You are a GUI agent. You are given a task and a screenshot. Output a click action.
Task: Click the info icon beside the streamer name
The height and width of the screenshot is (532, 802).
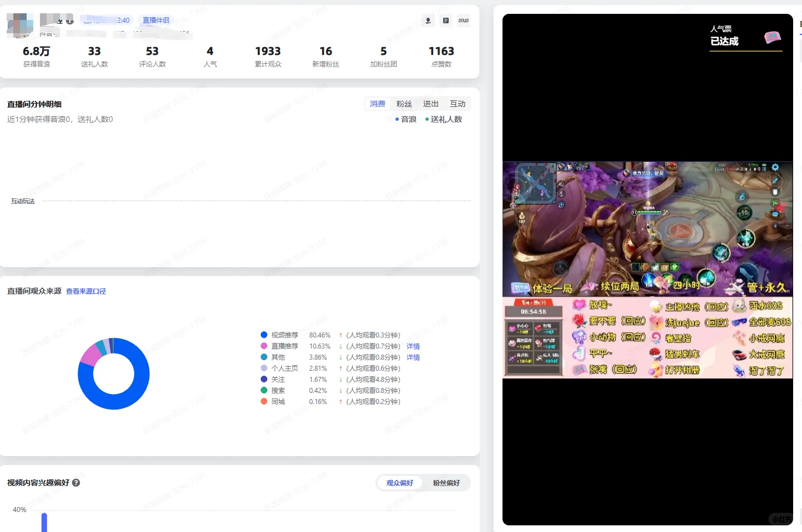(70, 21)
